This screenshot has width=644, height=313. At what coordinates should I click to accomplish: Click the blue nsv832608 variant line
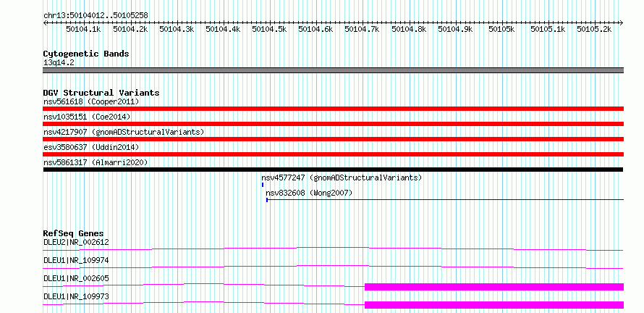coord(445,200)
